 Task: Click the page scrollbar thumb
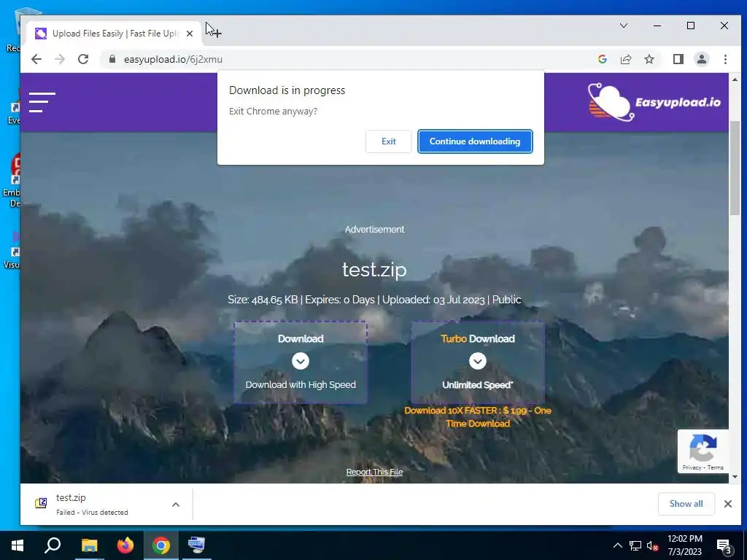[x=735, y=168]
